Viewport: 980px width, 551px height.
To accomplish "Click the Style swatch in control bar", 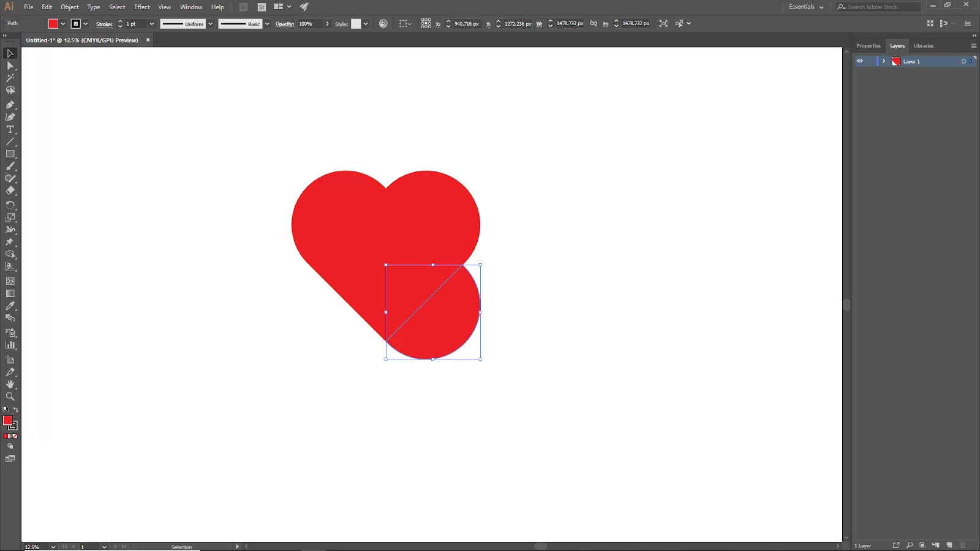I will pos(356,24).
